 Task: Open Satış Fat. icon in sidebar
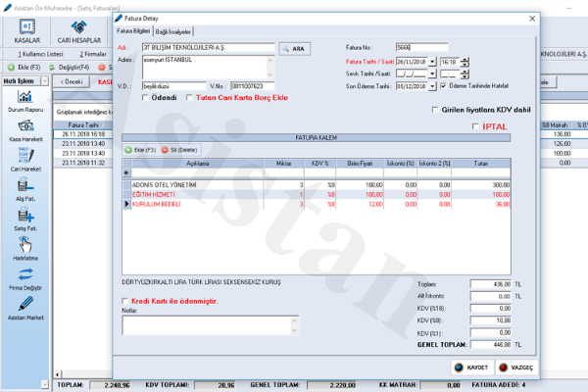tap(25, 216)
